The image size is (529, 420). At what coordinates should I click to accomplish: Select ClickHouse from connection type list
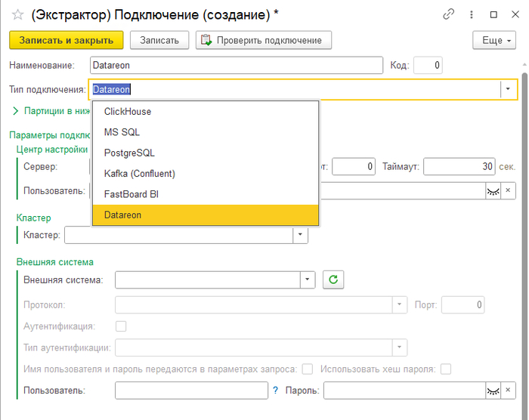tap(128, 111)
